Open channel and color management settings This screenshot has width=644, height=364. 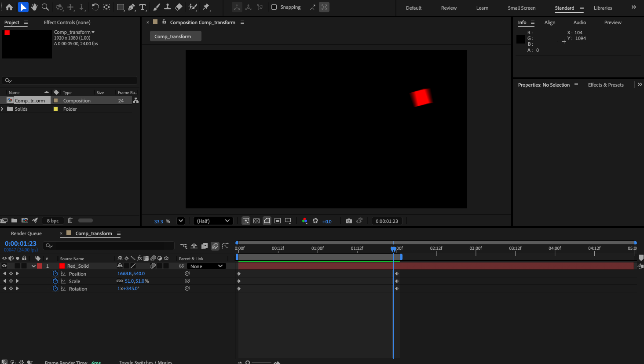click(304, 221)
